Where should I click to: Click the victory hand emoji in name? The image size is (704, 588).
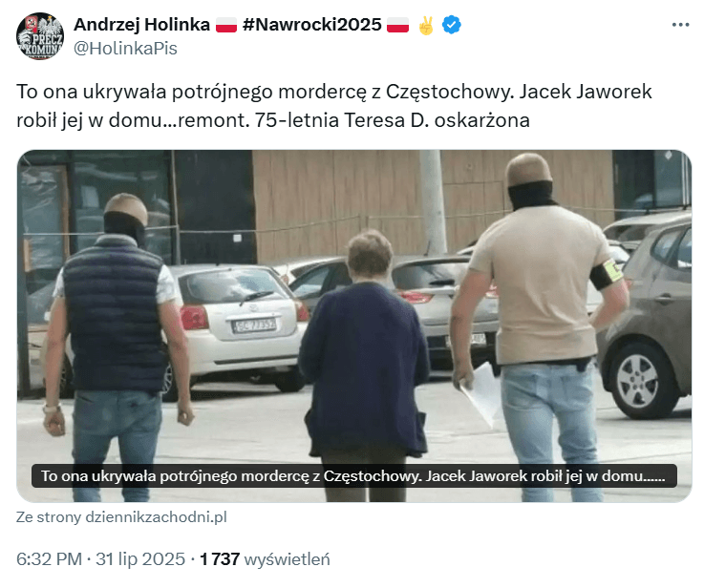click(x=426, y=25)
